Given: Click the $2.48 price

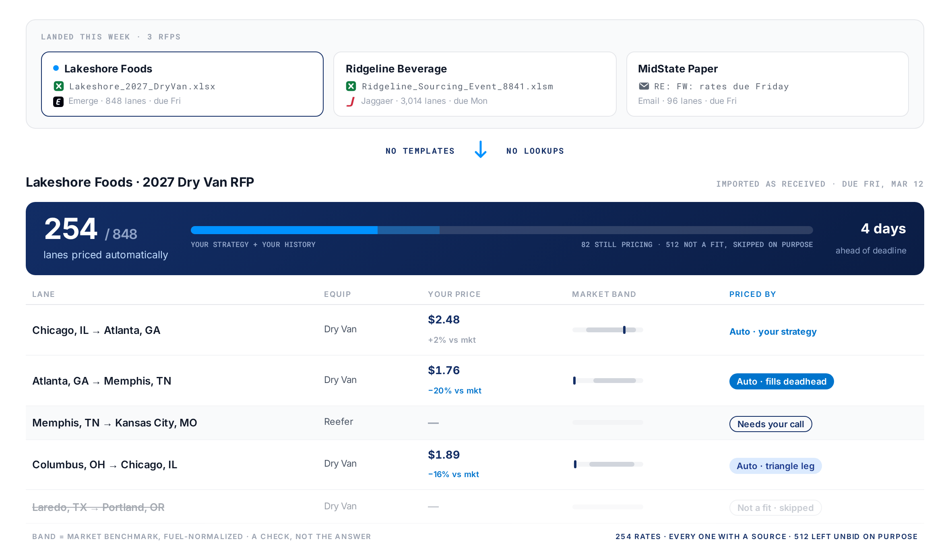Looking at the screenshot, I should (x=444, y=319).
